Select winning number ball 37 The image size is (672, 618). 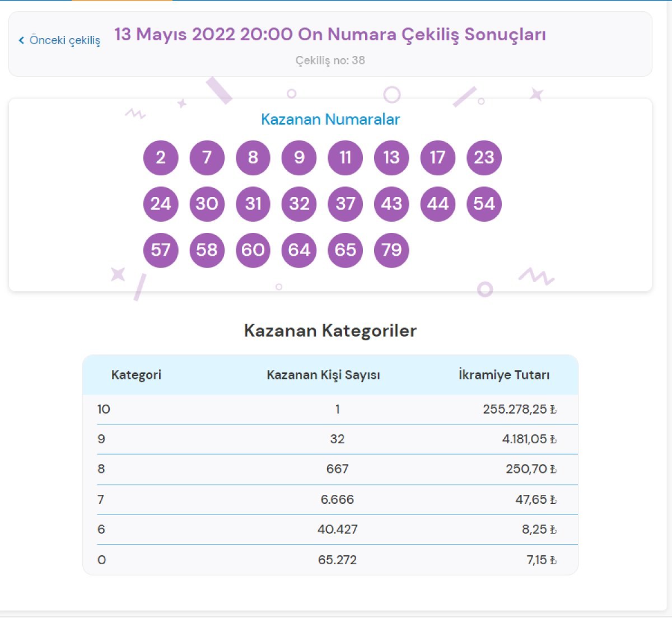click(346, 204)
